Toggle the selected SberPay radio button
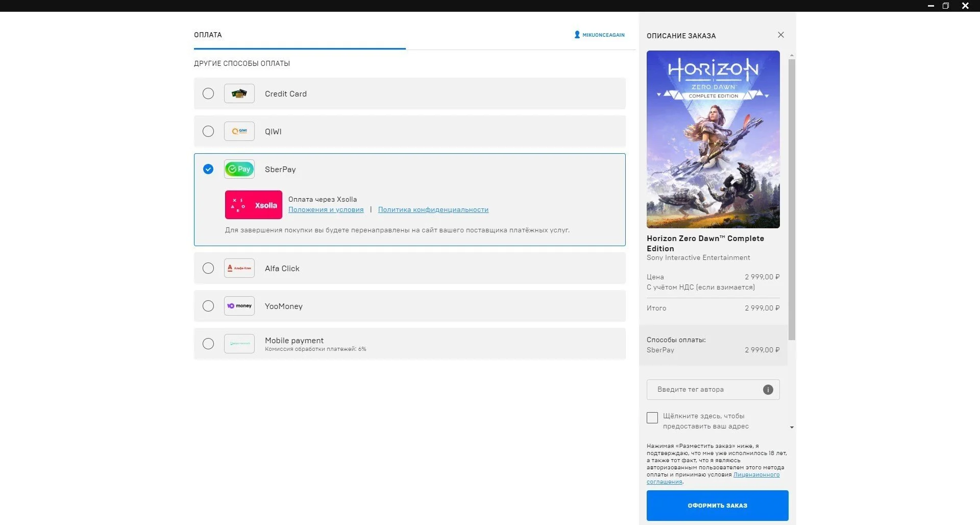The height and width of the screenshot is (525, 980). point(208,169)
